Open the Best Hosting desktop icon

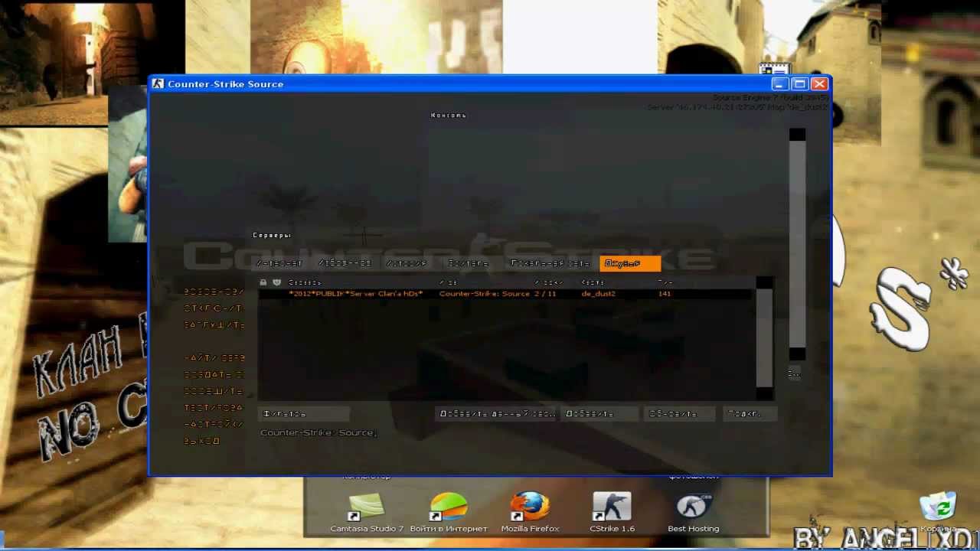point(693,512)
